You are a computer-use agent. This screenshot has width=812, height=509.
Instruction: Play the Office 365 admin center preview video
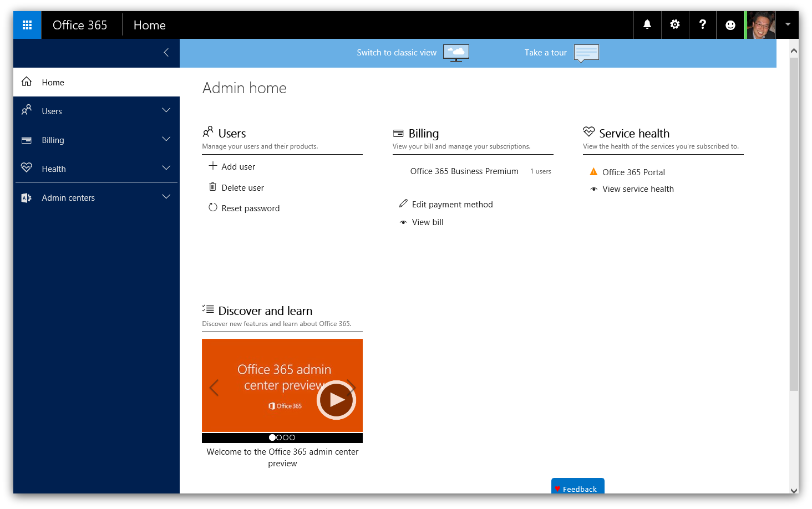(336, 400)
